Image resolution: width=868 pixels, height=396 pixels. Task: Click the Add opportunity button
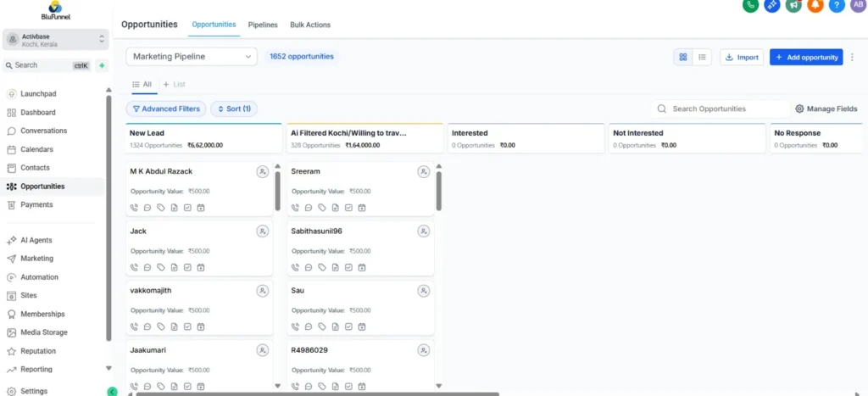805,57
